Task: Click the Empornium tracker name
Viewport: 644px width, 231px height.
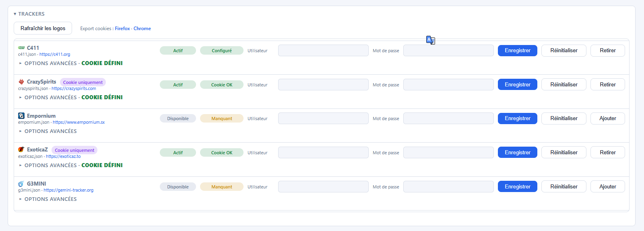Action: pos(41,116)
